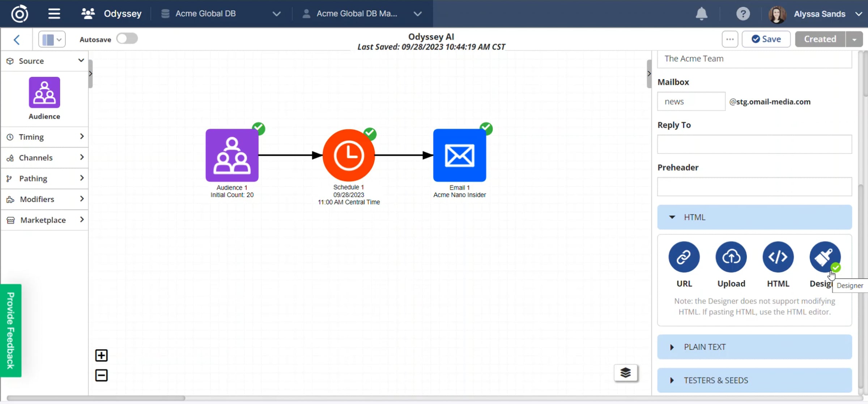Screen dimensions: 868x404
Task: Select the Upload HTML icon
Action: 731,257
